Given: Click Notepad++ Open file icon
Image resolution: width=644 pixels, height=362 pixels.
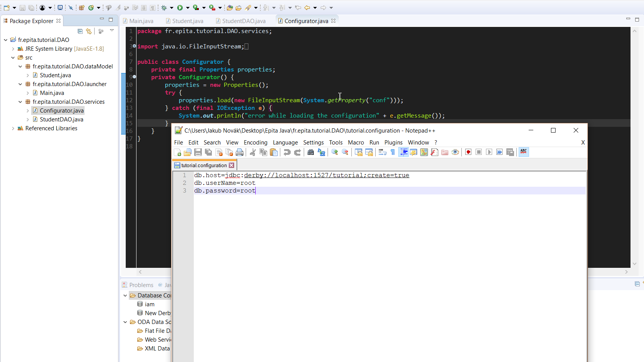Looking at the screenshot, I should click(188, 152).
